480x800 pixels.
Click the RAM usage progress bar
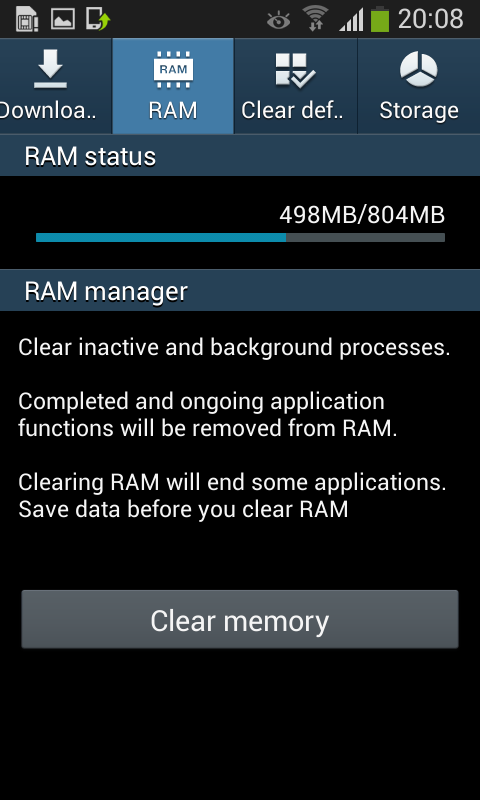tap(240, 237)
